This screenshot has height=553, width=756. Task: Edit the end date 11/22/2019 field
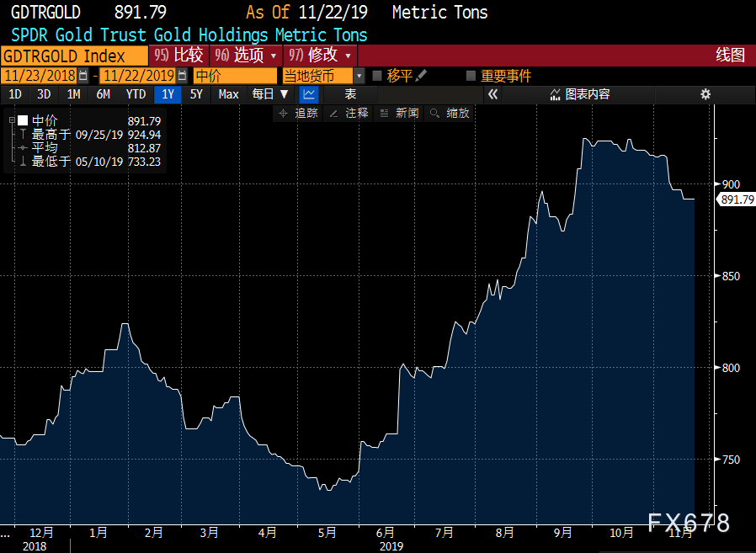click(x=139, y=76)
